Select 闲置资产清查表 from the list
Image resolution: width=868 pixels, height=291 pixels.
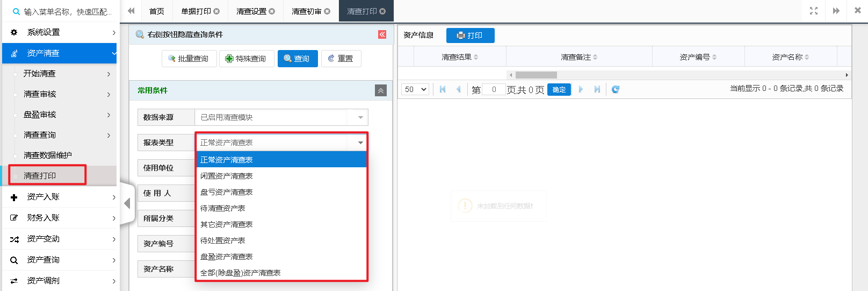pos(227,176)
